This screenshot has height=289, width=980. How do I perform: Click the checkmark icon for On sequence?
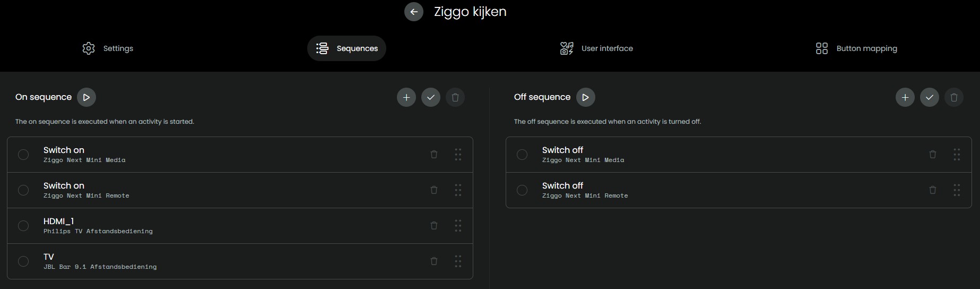(x=431, y=97)
